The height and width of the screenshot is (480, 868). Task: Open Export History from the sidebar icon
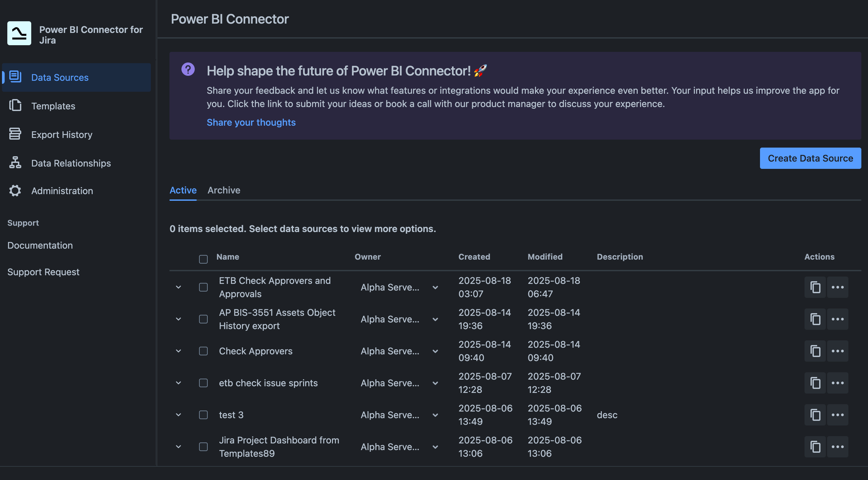(15, 134)
